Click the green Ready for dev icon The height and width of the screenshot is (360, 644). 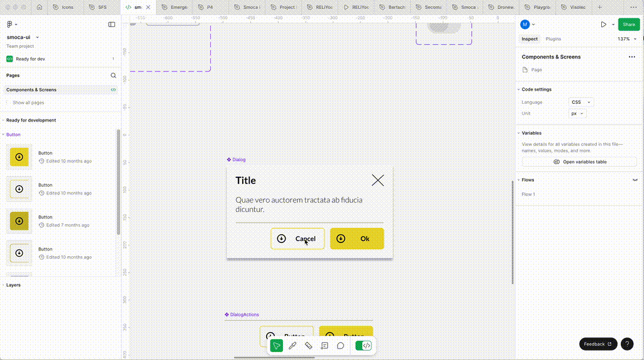tap(9, 59)
